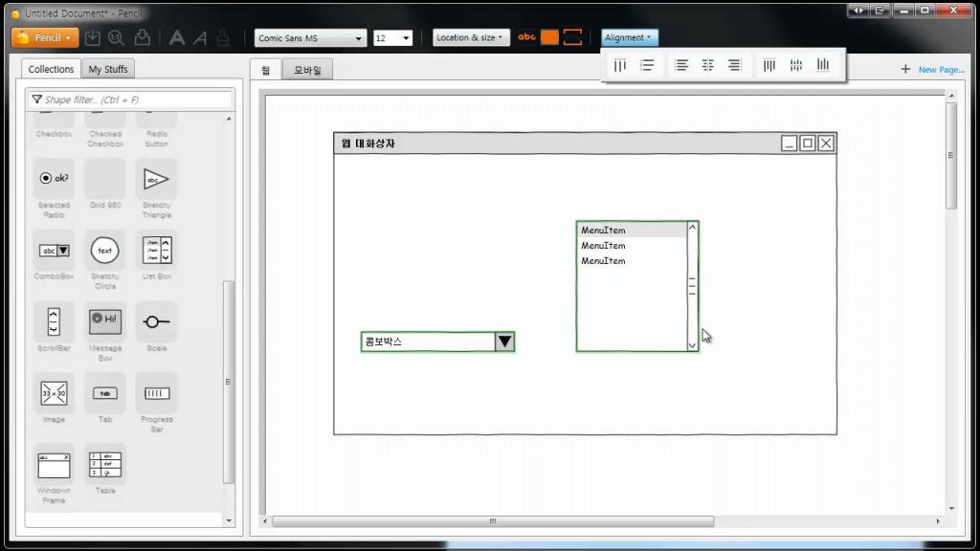Screen dimensions: 980x551
Task: Click the orange abc text color button
Action: pyautogui.click(x=527, y=37)
